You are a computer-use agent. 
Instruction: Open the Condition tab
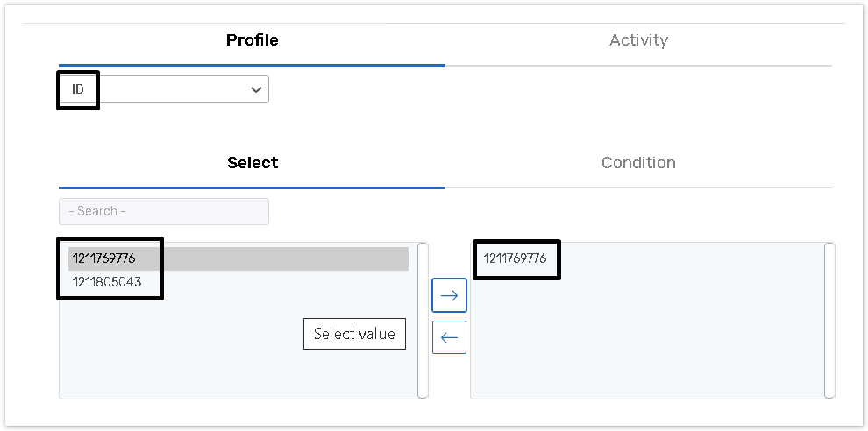(638, 163)
